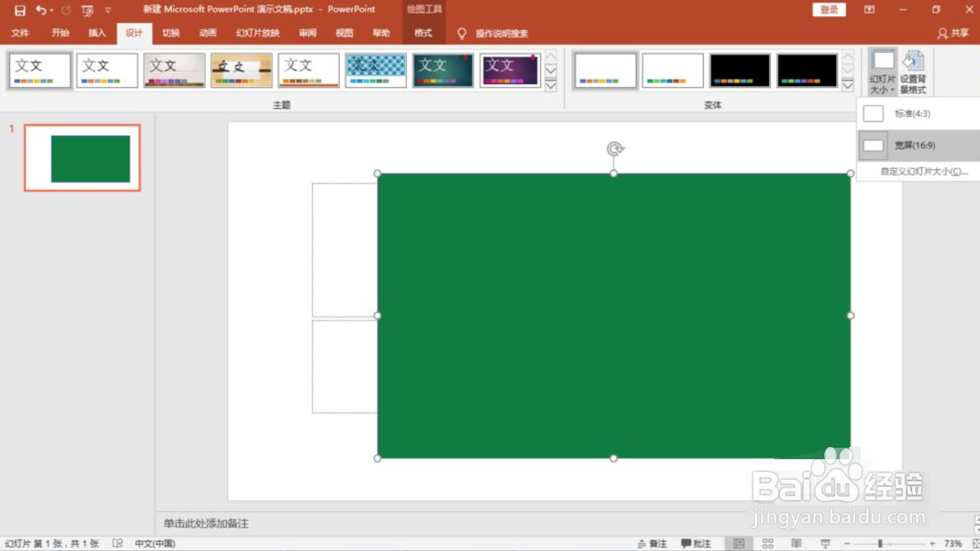Select the first black variant thumbnail
This screenshot has height=551, width=980.
pos(740,70)
